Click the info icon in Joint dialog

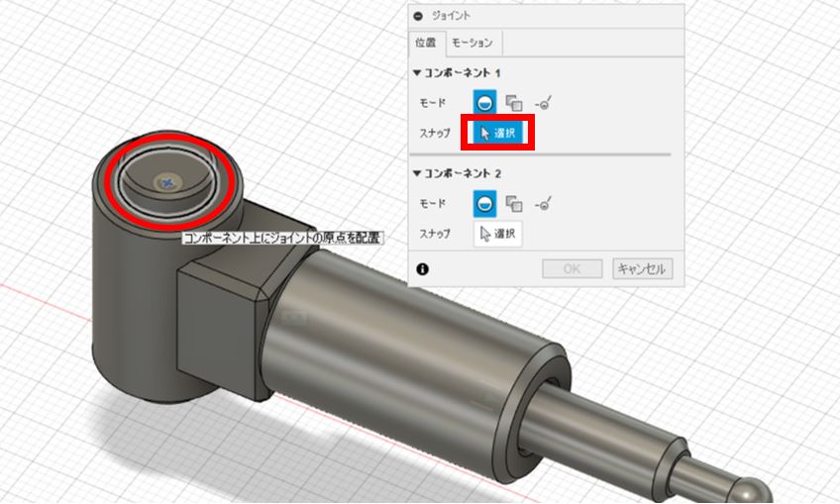click(422, 269)
